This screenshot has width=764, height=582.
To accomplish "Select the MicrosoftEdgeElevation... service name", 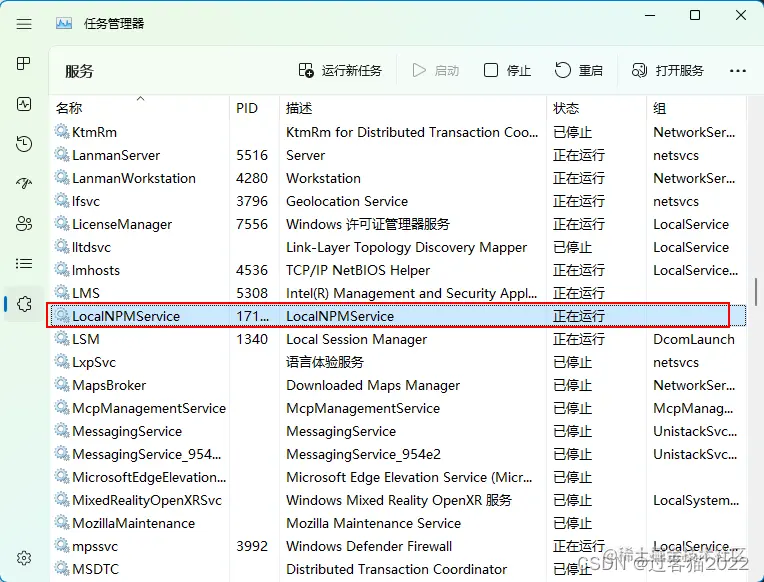I will (x=149, y=477).
